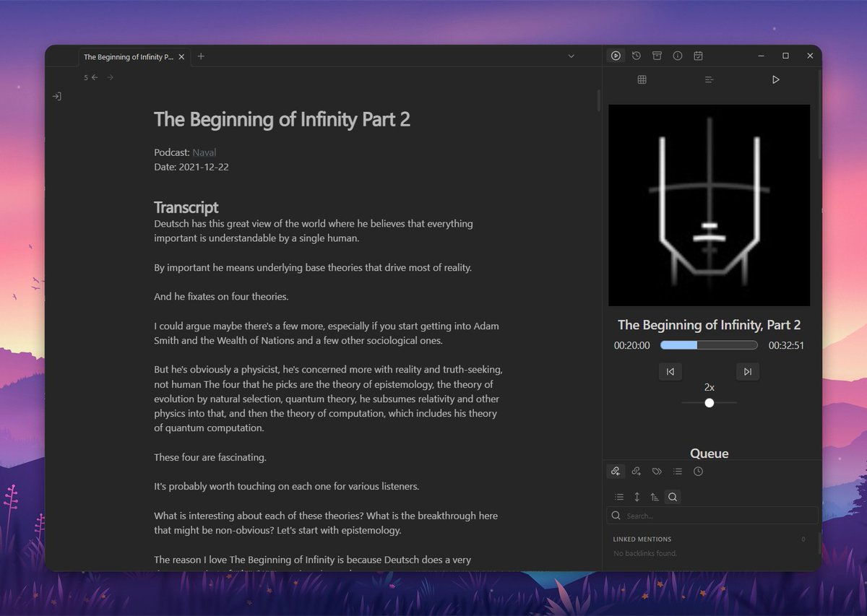Image resolution: width=867 pixels, height=616 pixels.
Task: Follow the Naval podcast link
Action: coord(204,152)
